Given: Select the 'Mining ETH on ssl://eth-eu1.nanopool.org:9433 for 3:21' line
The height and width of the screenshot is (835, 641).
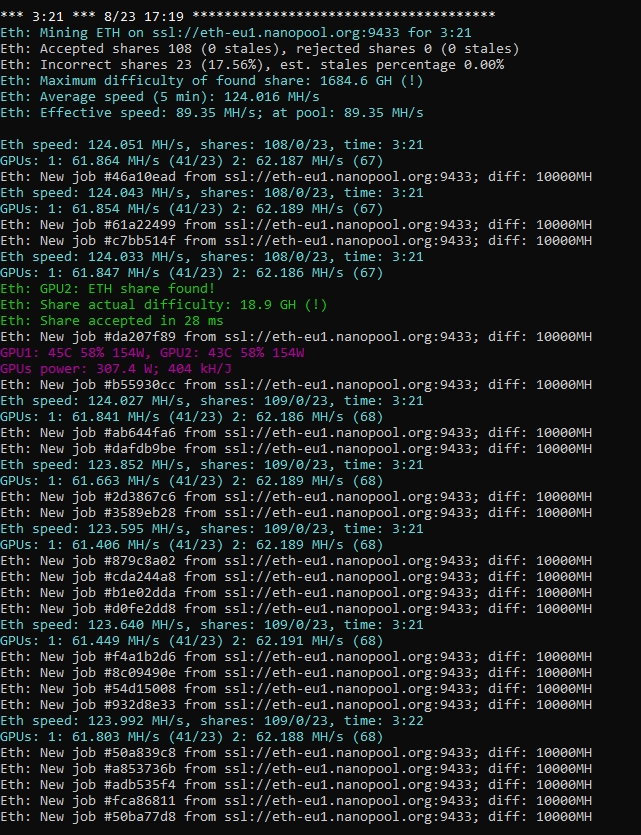Looking at the screenshot, I should click(236, 32).
